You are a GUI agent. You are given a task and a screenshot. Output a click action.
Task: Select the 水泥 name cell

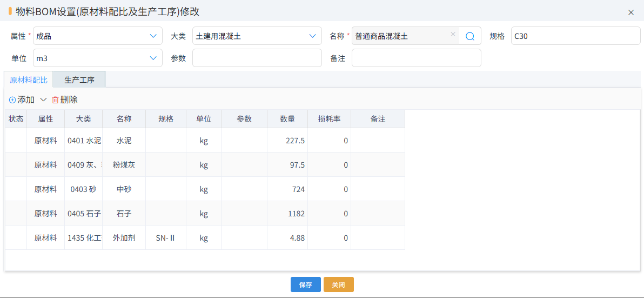point(124,141)
